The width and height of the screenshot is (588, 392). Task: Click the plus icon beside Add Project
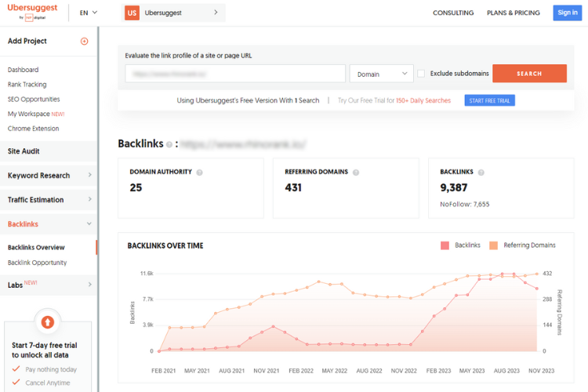[x=85, y=42]
